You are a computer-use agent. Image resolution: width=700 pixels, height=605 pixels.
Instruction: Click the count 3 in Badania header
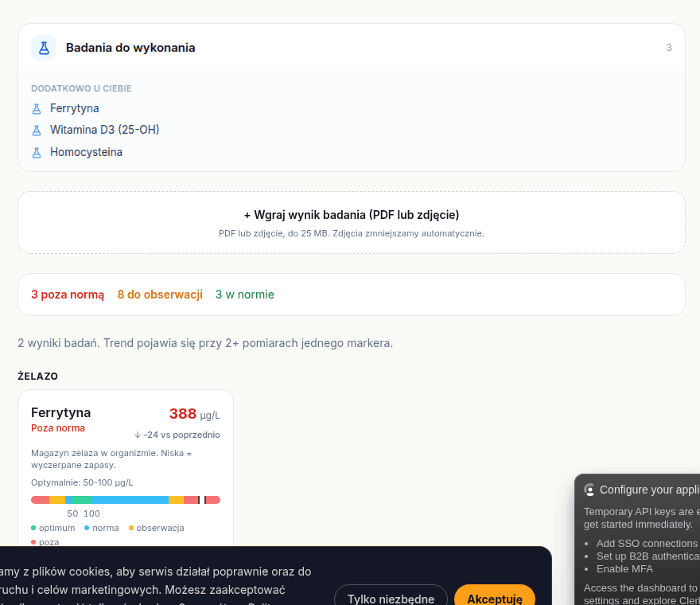pos(669,48)
